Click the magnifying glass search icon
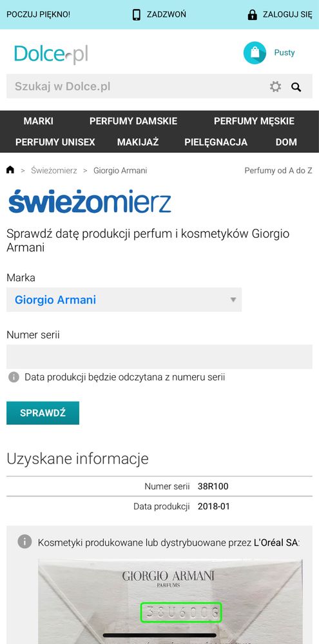Image resolution: width=319 pixels, height=644 pixels. 296,86
